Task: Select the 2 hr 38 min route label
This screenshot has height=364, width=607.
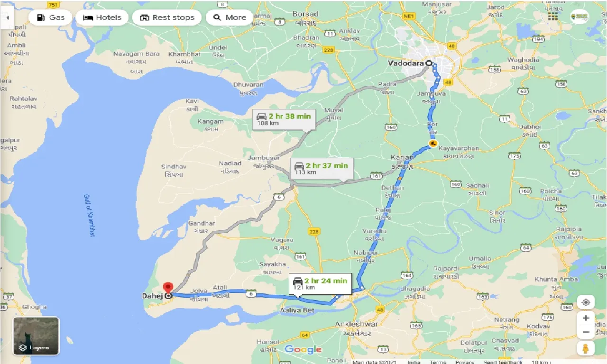Action: click(284, 119)
